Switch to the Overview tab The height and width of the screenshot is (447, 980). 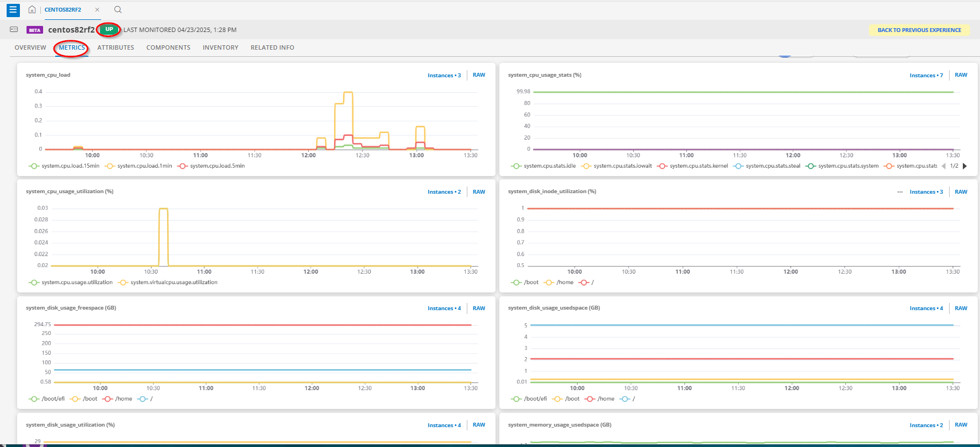point(30,47)
